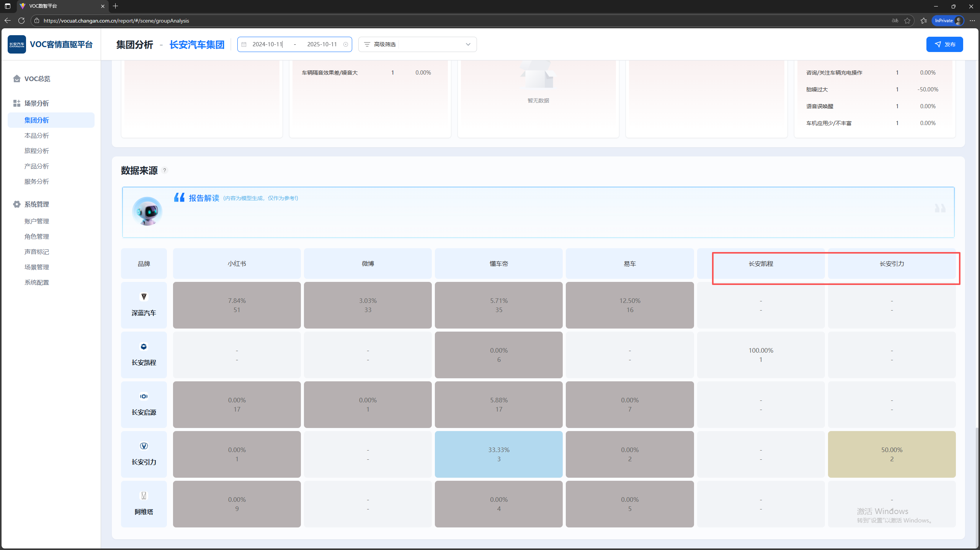
Task: Open the browser tab actions menu
Action: click(x=8, y=6)
